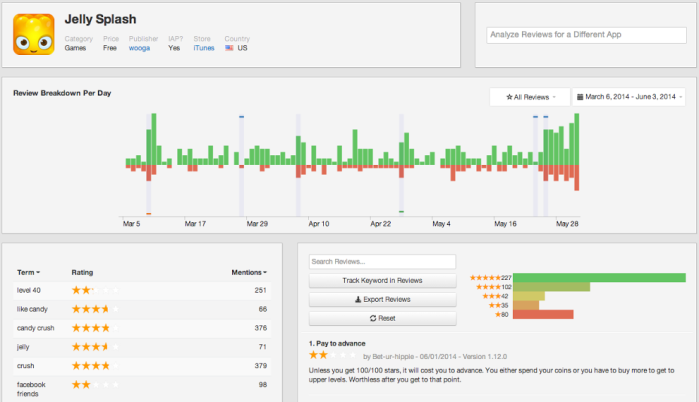Open the iTunes store link
Viewport: 699px width, 402px height.
coord(204,48)
